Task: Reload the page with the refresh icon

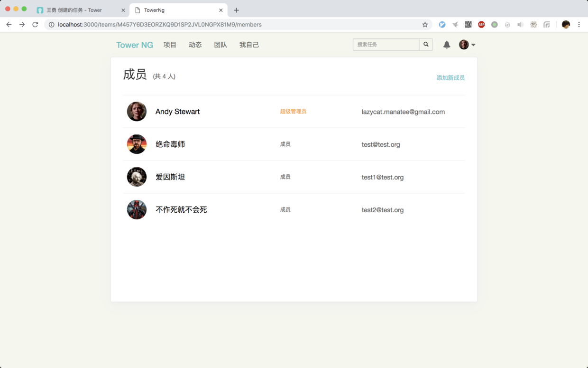Action: tap(35, 25)
